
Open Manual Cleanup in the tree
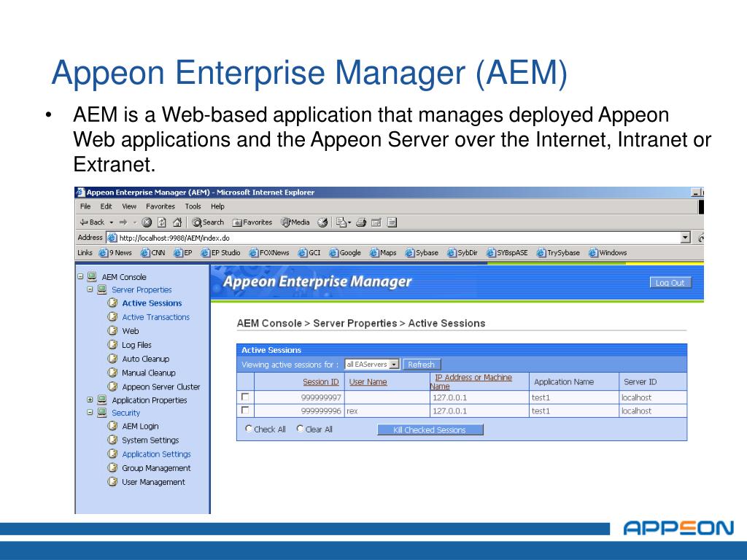(x=149, y=373)
